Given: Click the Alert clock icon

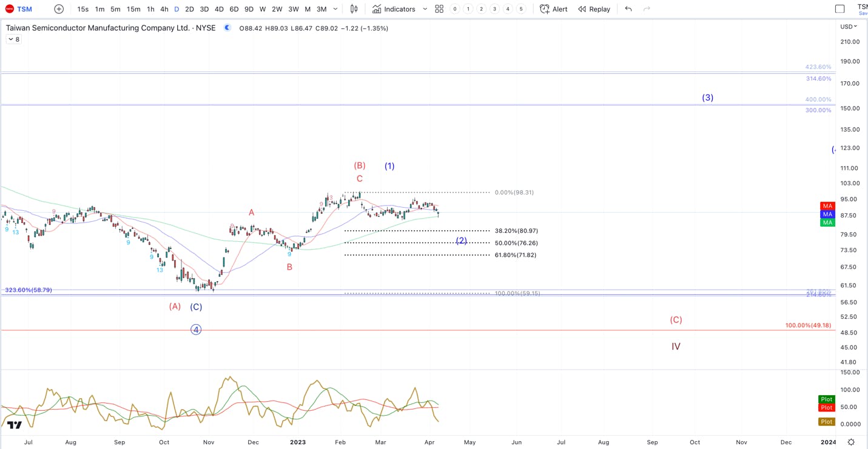Looking at the screenshot, I should click(x=545, y=9).
